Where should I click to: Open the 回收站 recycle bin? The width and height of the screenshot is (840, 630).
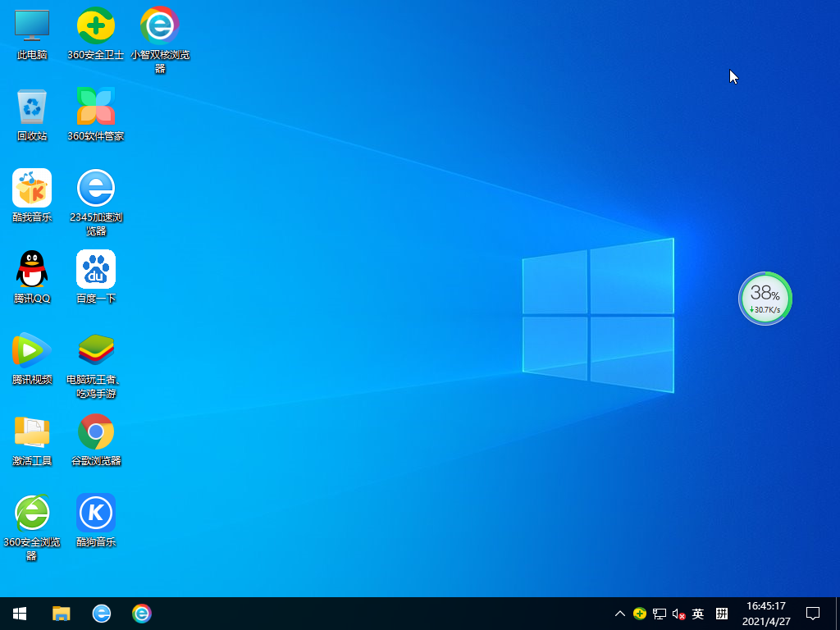pyautogui.click(x=31, y=107)
